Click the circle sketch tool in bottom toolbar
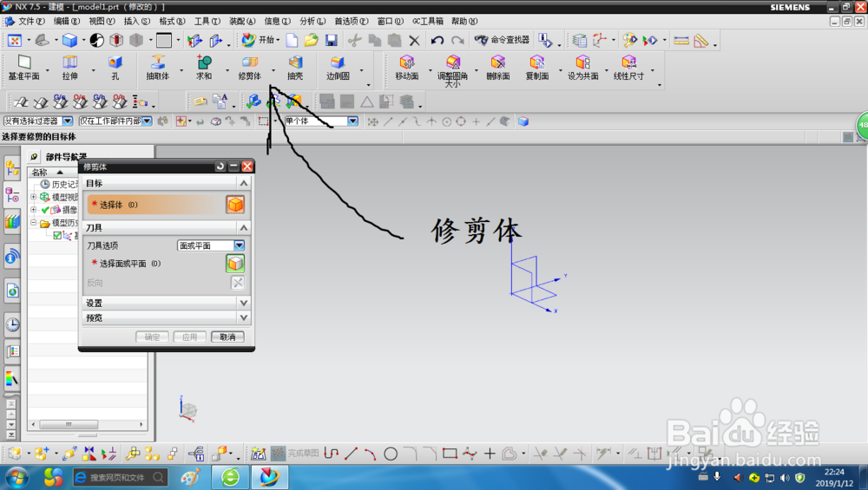The height and width of the screenshot is (490, 868). coord(391,454)
